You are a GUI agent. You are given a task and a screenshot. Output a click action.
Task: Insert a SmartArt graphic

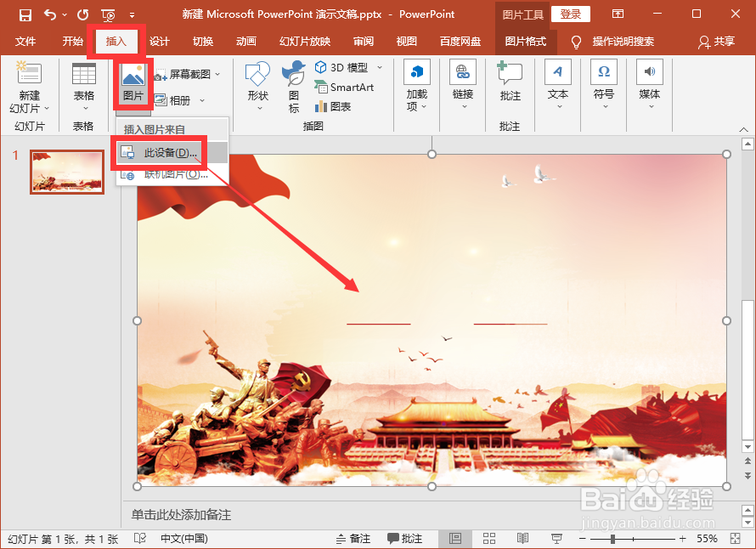344,88
